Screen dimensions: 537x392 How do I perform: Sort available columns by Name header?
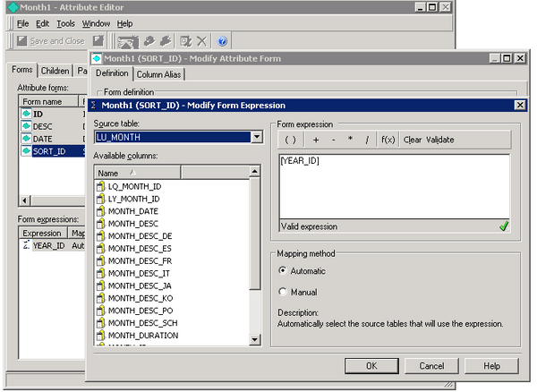(x=137, y=173)
